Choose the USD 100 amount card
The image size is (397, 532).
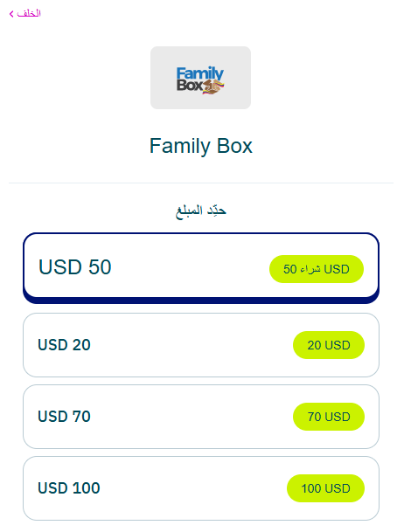pos(201,488)
